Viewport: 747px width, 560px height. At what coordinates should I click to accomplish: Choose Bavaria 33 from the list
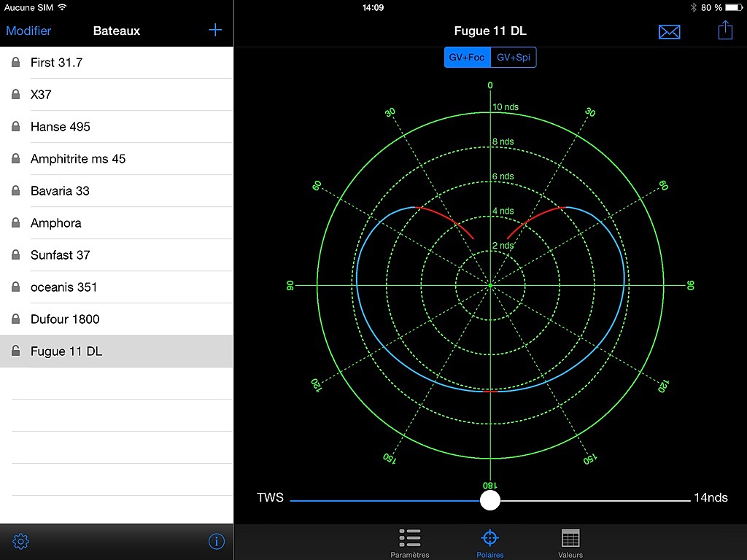coord(117,190)
